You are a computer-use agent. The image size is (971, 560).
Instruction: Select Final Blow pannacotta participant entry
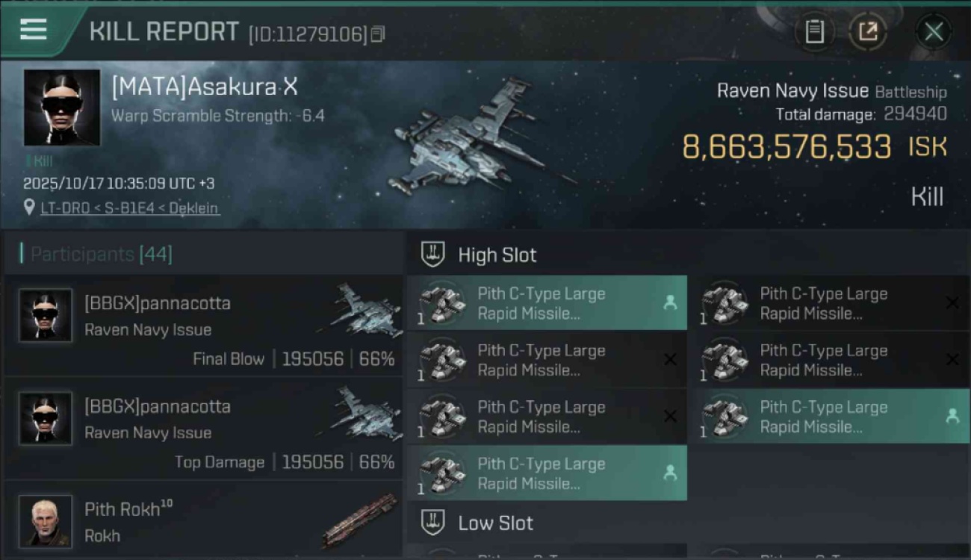pos(203,326)
